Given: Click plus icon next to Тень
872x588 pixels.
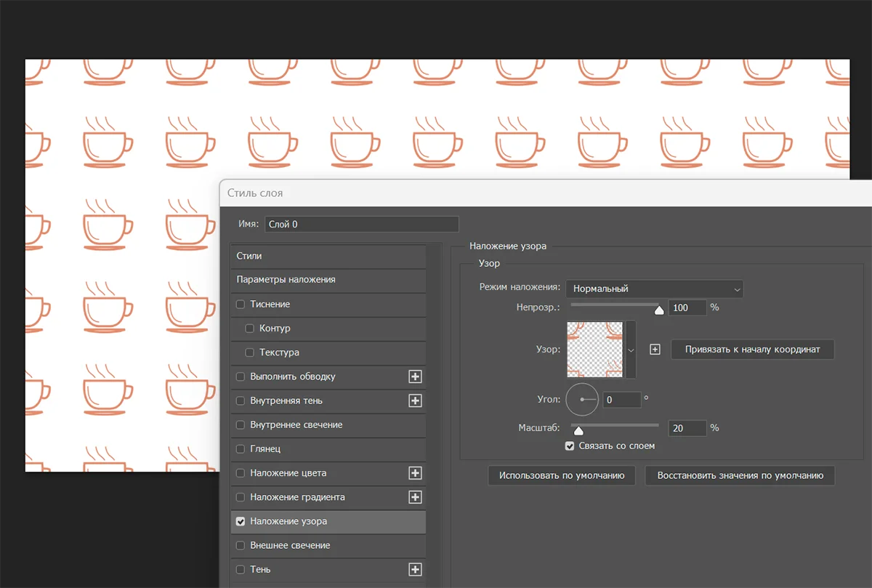Looking at the screenshot, I should click(x=415, y=570).
